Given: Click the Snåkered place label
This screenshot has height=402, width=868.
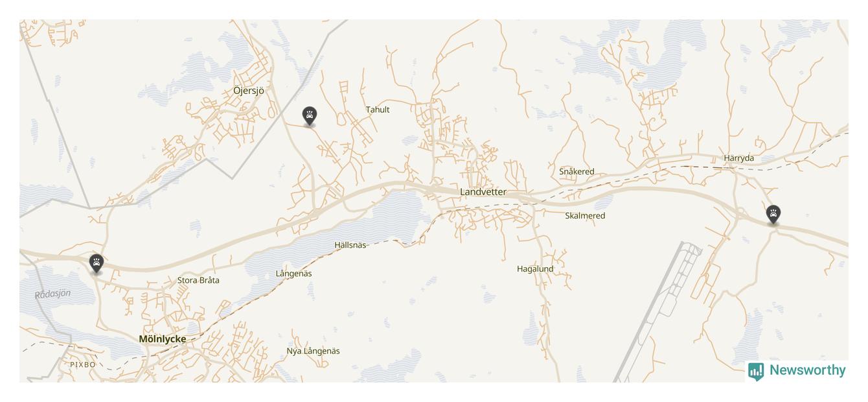Looking at the screenshot, I should tap(577, 172).
